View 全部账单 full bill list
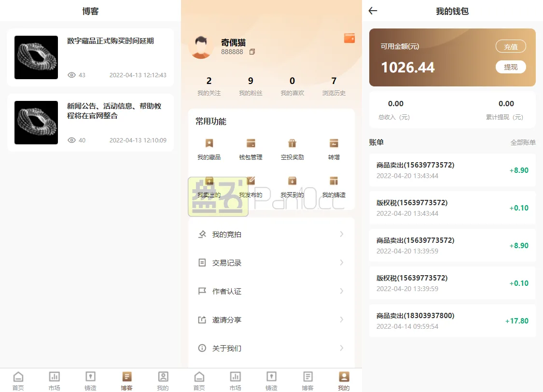543x392 pixels. coord(523,142)
